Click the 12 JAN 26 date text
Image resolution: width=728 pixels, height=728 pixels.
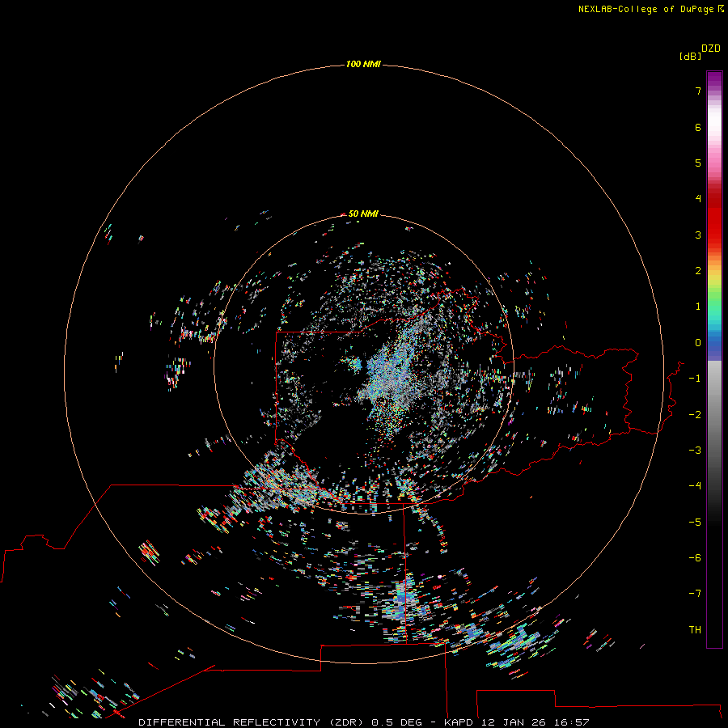pos(514,722)
